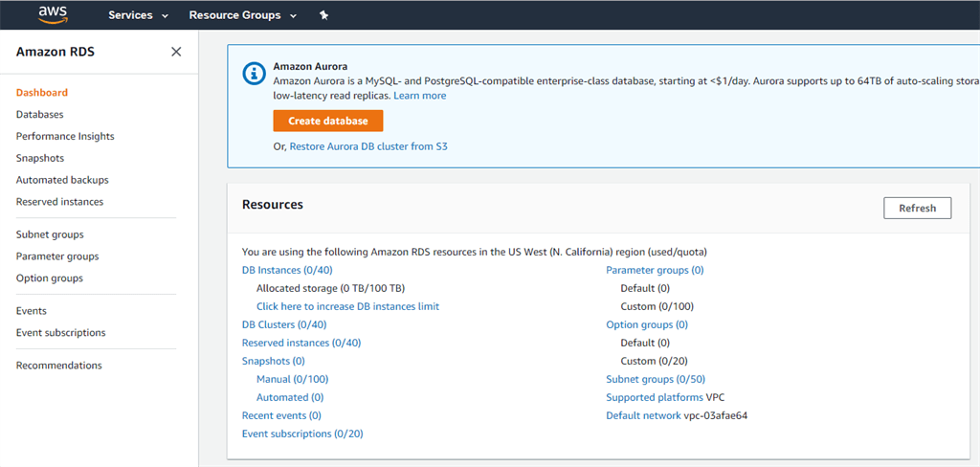The height and width of the screenshot is (467, 980).
Task: Open Subnet groups in the sidebar
Action: [x=50, y=234]
